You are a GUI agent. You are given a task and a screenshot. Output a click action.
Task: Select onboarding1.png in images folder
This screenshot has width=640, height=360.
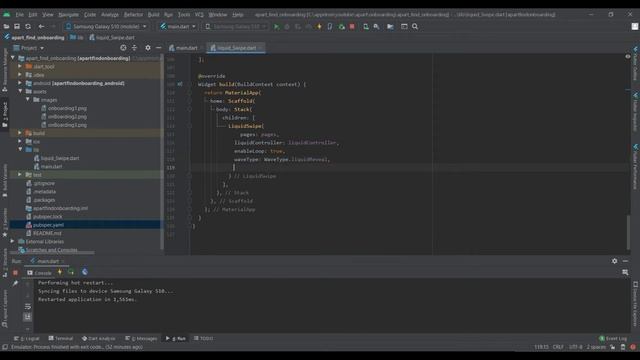(x=67, y=108)
